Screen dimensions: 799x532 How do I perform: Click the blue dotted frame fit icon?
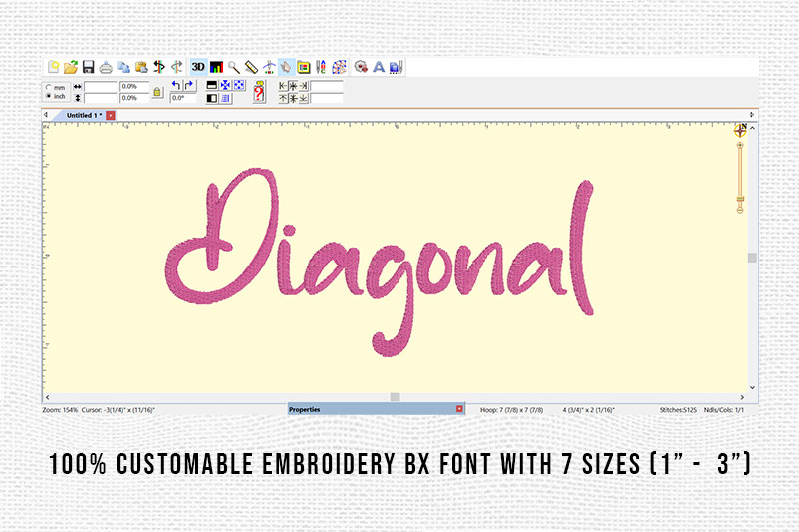click(238, 85)
